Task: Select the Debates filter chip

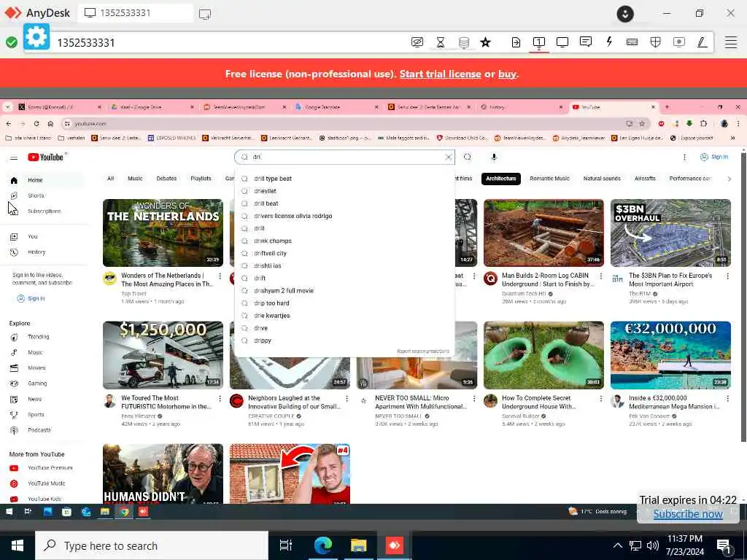Action: coord(166,179)
